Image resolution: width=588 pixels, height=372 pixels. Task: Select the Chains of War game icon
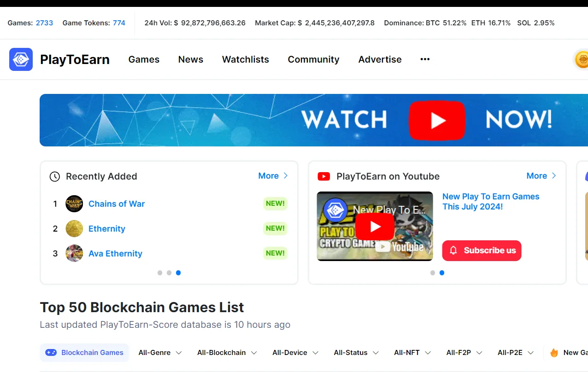[x=74, y=203]
